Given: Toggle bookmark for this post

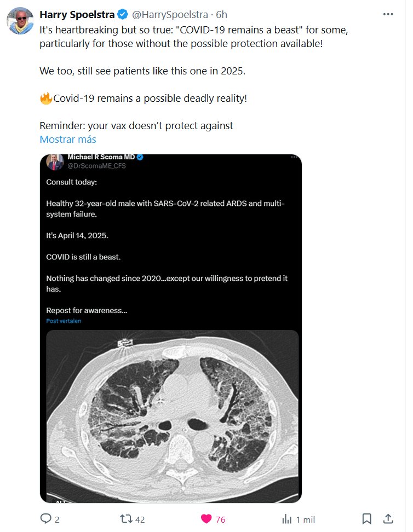Looking at the screenshot, I should pyautogui.click(x=367, y=519).
